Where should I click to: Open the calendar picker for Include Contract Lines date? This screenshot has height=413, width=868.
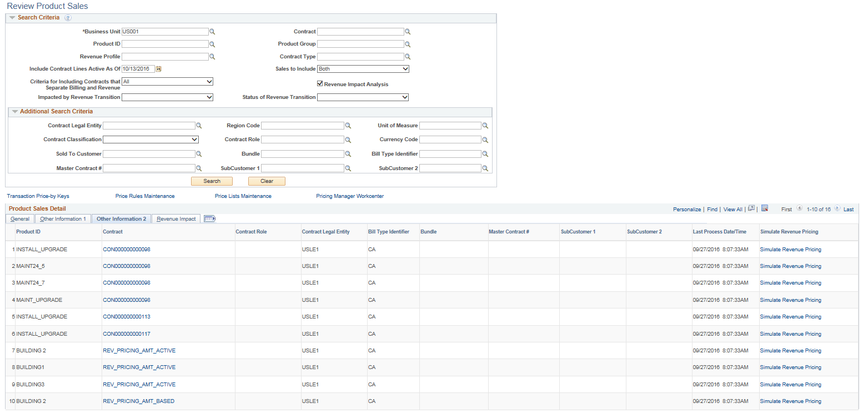(159, 68)
